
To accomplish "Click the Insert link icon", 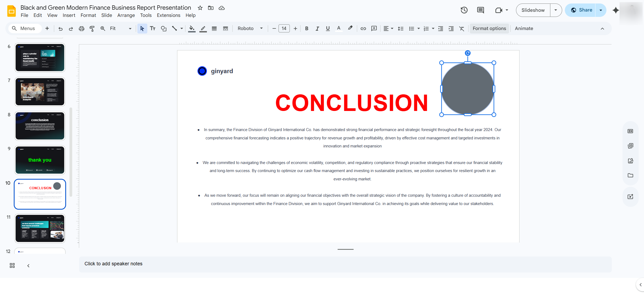I will point(363,28).
